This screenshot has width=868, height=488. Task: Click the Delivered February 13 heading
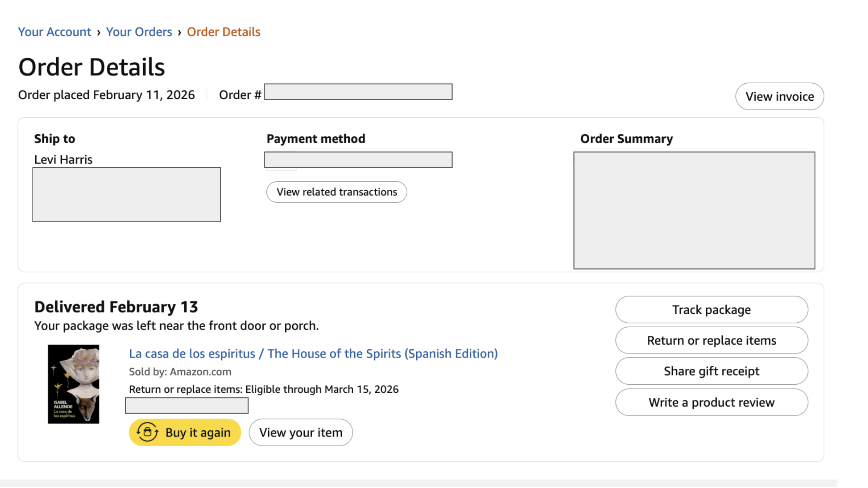point(116,307)
